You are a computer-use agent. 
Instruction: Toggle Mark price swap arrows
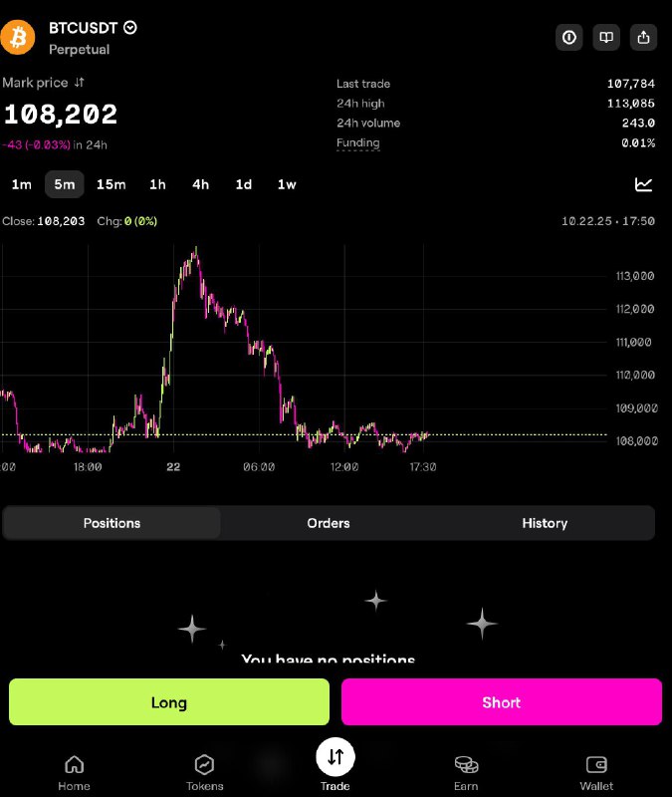80,83
